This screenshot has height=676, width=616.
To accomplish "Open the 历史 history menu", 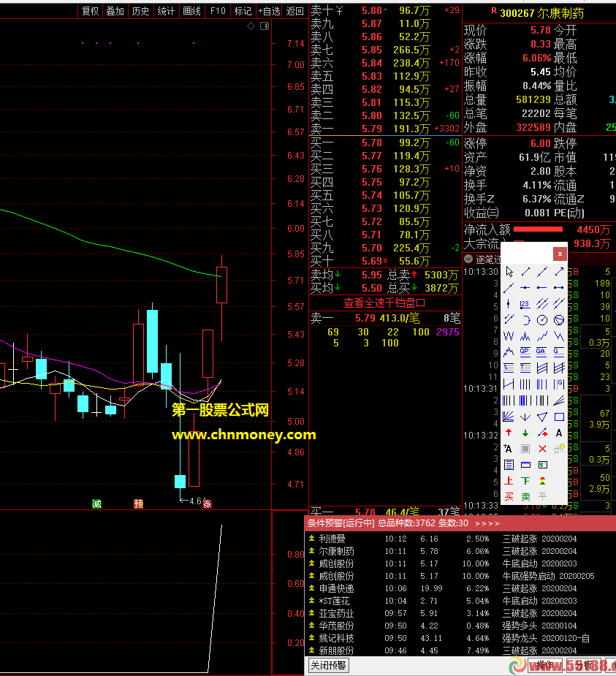I will click(x=140, y=11).
